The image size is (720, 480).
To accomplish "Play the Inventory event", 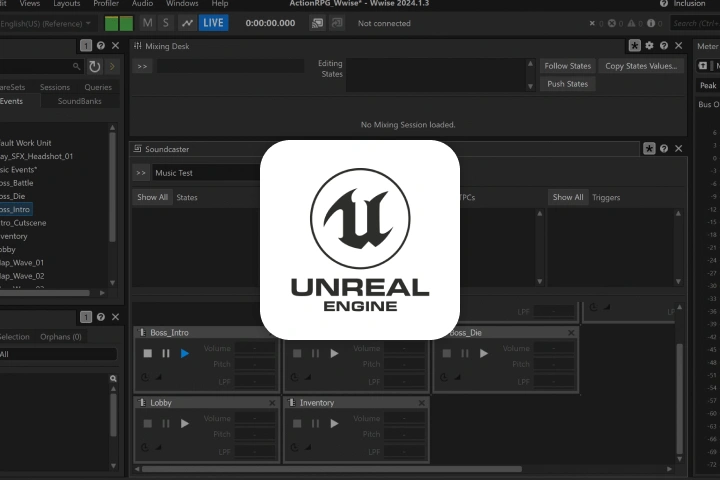I will [x=334, y=424].
